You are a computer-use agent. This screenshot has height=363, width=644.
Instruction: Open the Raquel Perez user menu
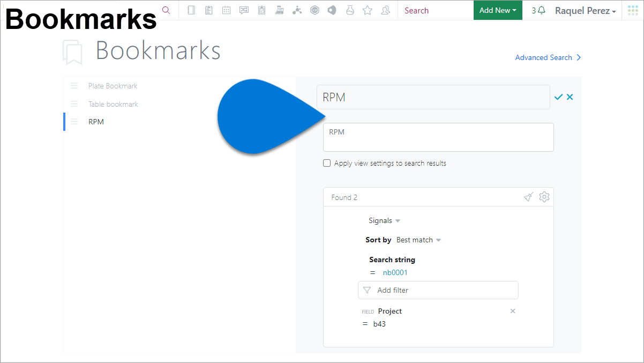click(x=585, y=11)
